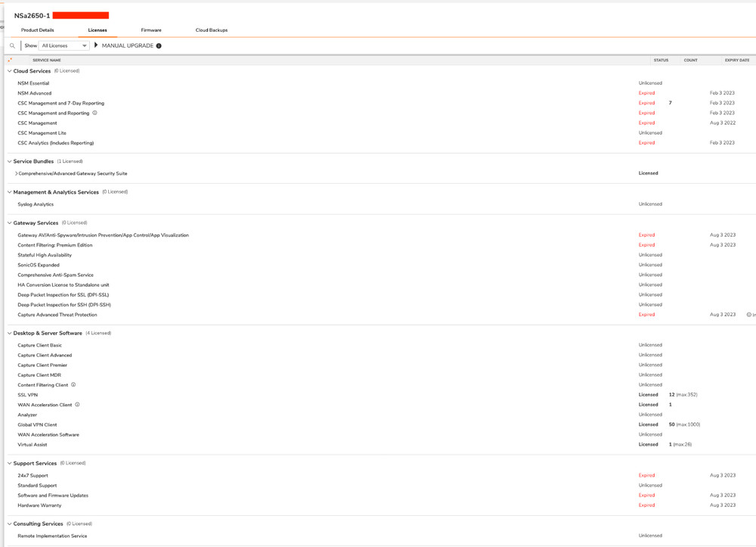Click info icon beside WAN Acceleration Client

[x=77, y=405]
